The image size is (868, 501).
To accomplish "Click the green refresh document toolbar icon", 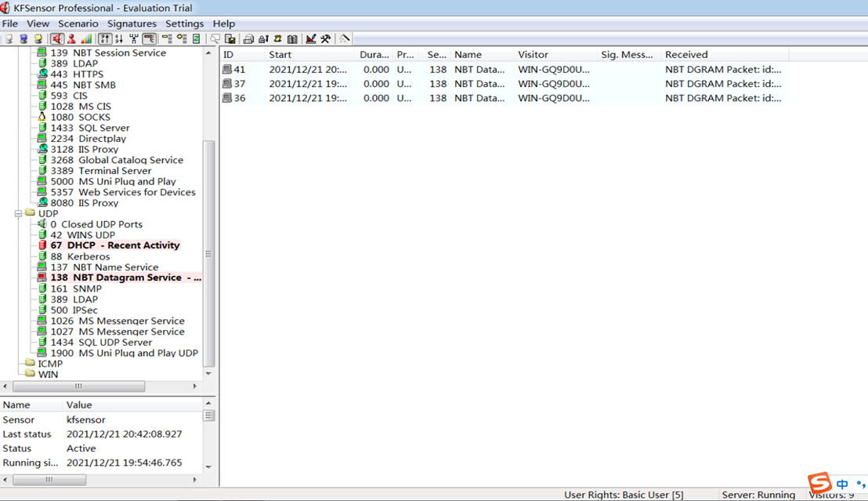I will click(196, 38).
